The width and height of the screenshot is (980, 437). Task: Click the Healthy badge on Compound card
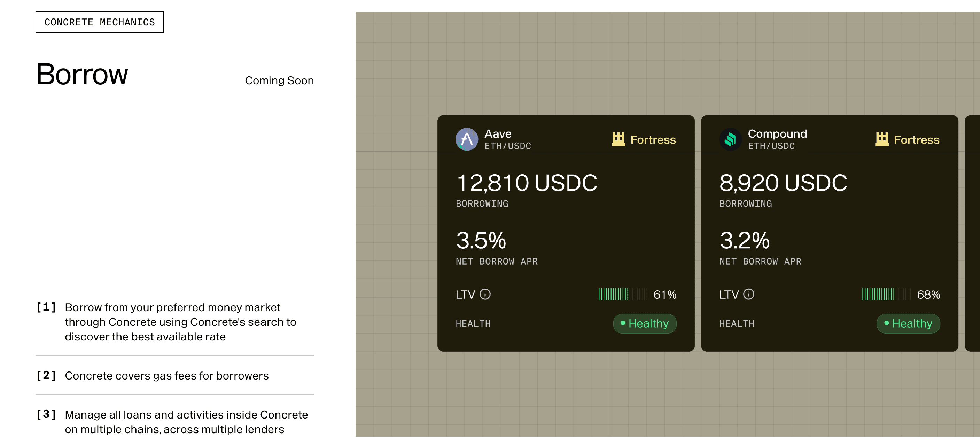point(908,323)
